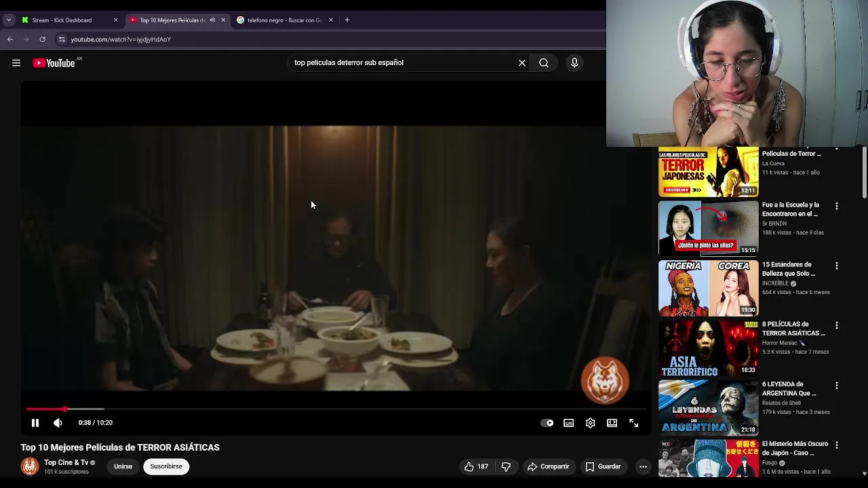Share the video with Compartir

tap(549, 466)
